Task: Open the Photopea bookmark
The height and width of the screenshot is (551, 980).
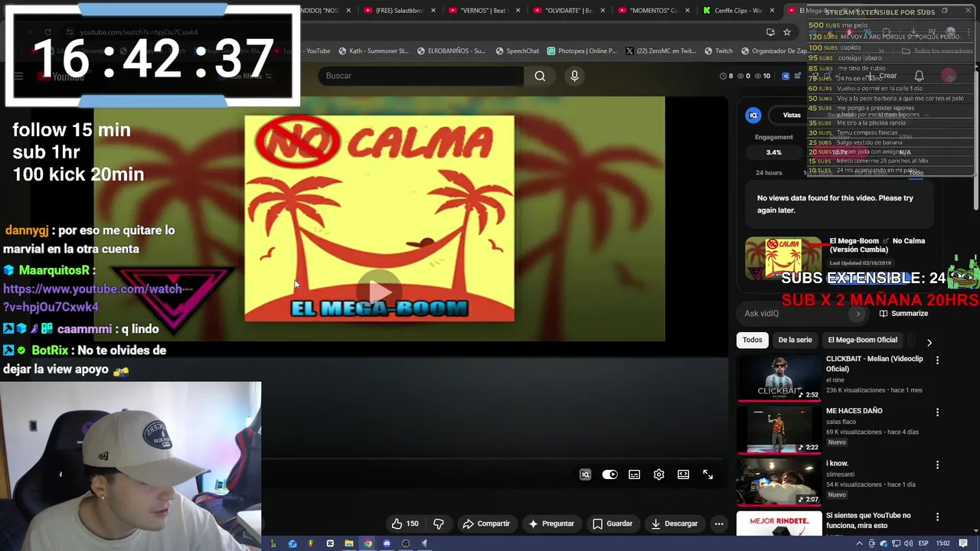Action: 582,51
